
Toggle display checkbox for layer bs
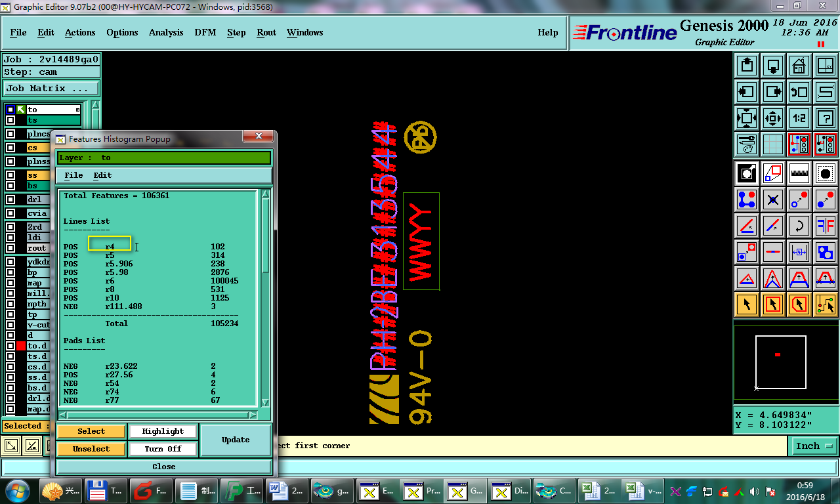[x=10, y=186]
